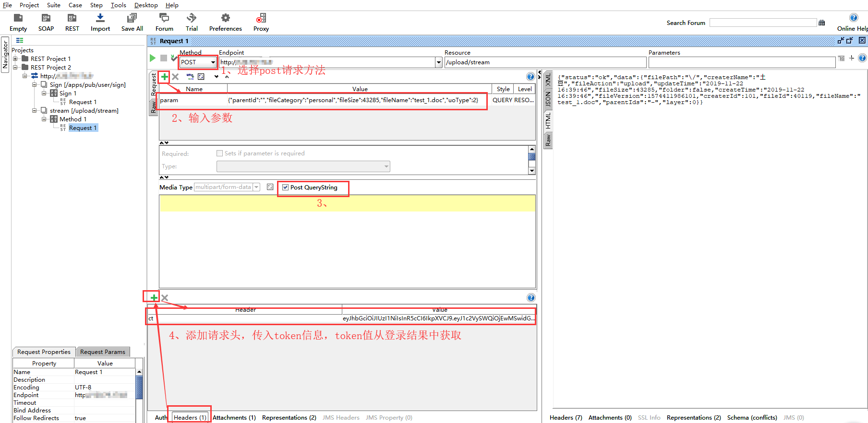Image resolution: width=868 pixels, height=423 pixels.
Task: Open the Media Type dropdown
Action: coord(256,187)
